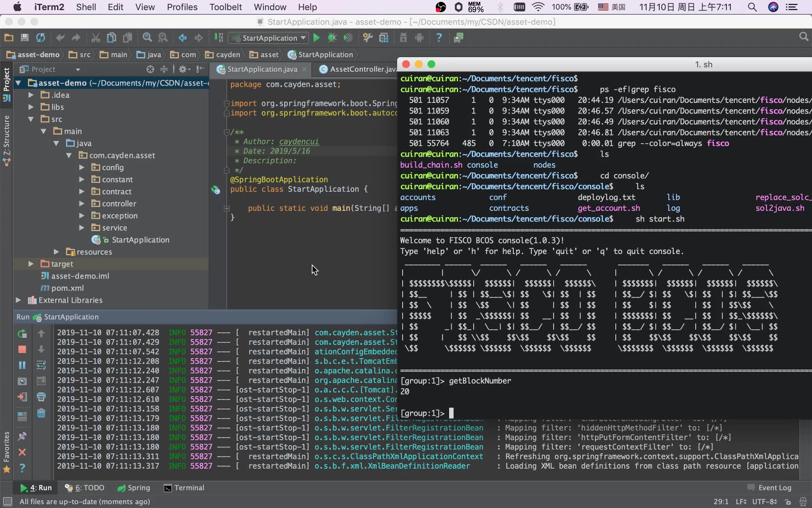The image size is (812, 508).
Task: Toggle the Project tool window side tab
Action: (6, 84)
